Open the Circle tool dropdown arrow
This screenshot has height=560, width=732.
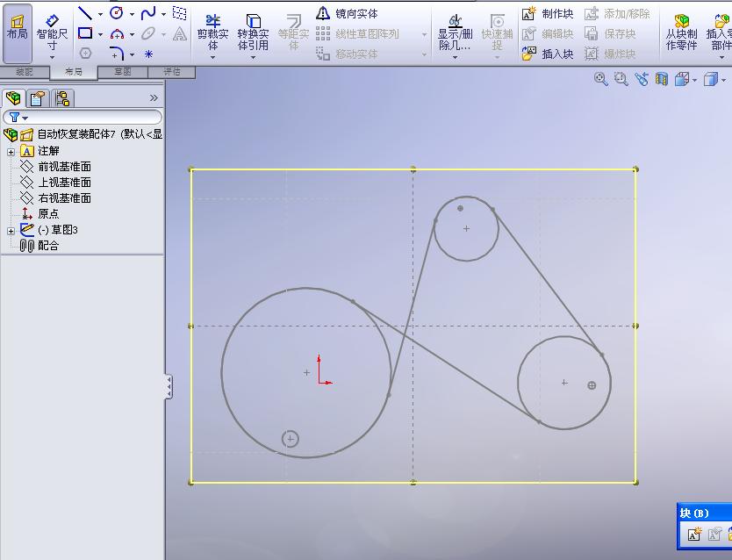coord(133,14)
